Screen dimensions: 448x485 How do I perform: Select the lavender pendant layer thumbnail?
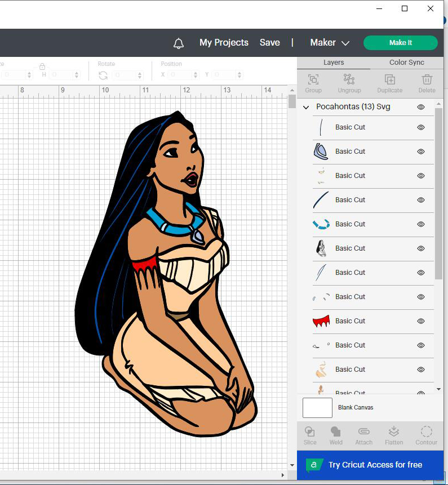[321, 152]
